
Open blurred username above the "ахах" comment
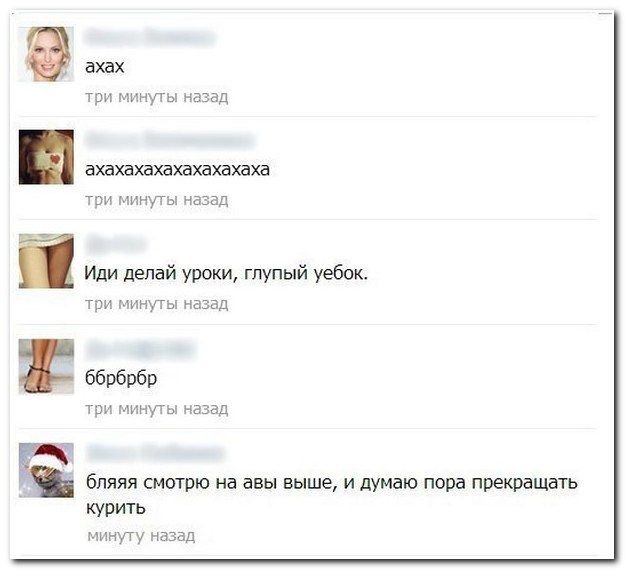pyautogui.click(x=149, y=38)
